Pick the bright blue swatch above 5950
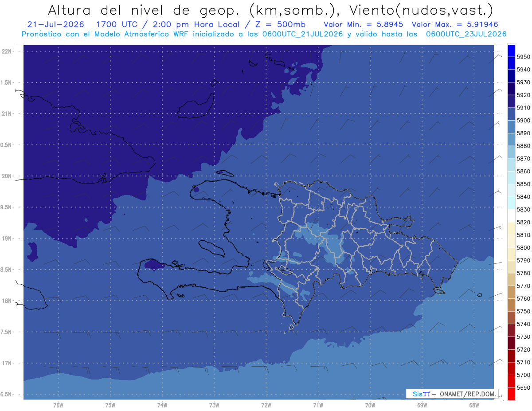Image resolution: width=532 pixels, height=411 pixels. point(511,51)
